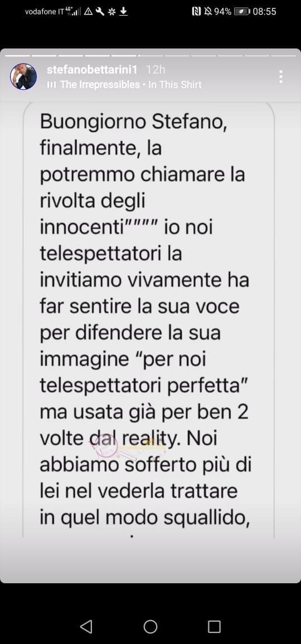Tap the NFC icon in status bar
The image size is (301, 644).
197,12
